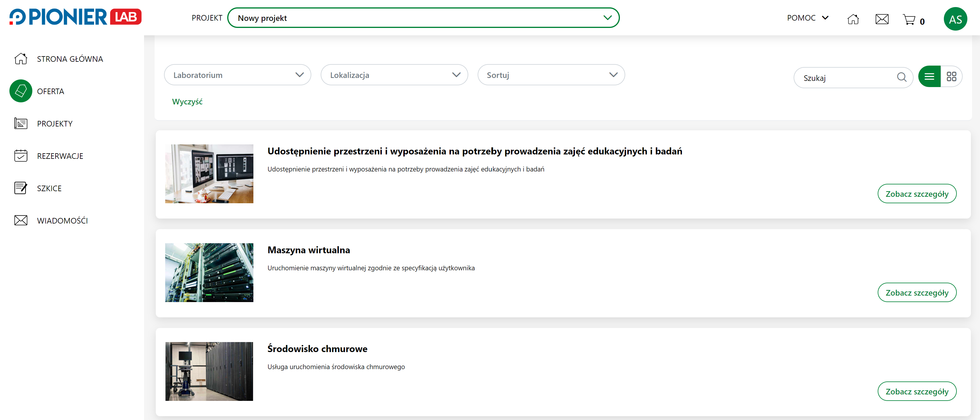
Task: Select OFERTA in the sidebar
Action: pyautogui.click(x=51, y=91)
